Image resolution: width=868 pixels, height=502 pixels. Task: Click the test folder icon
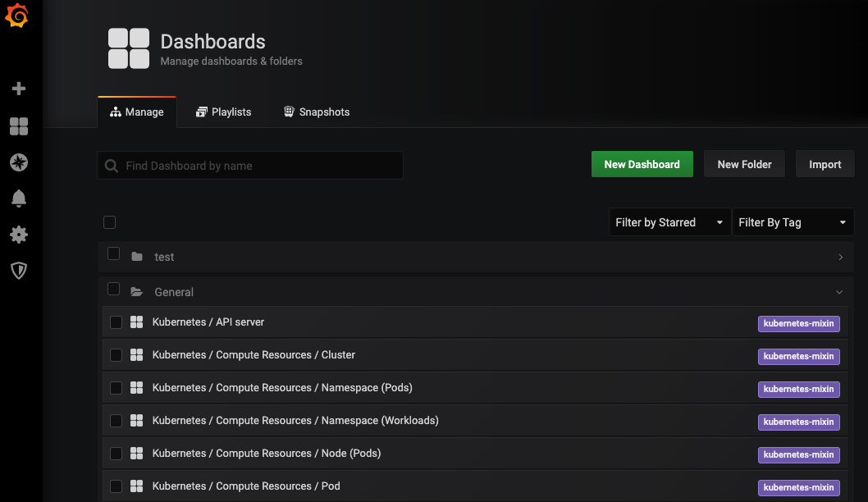(137, 257)
